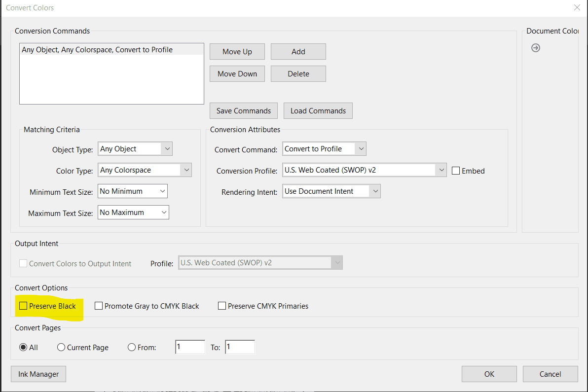Click the To page number field

[240, 347]
